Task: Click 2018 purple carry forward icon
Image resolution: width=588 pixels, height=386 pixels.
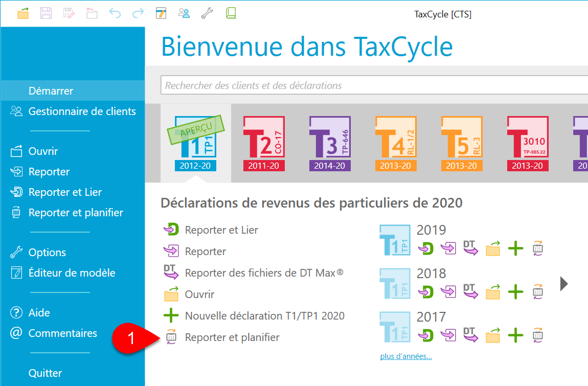Action: (x=448, y=291)
